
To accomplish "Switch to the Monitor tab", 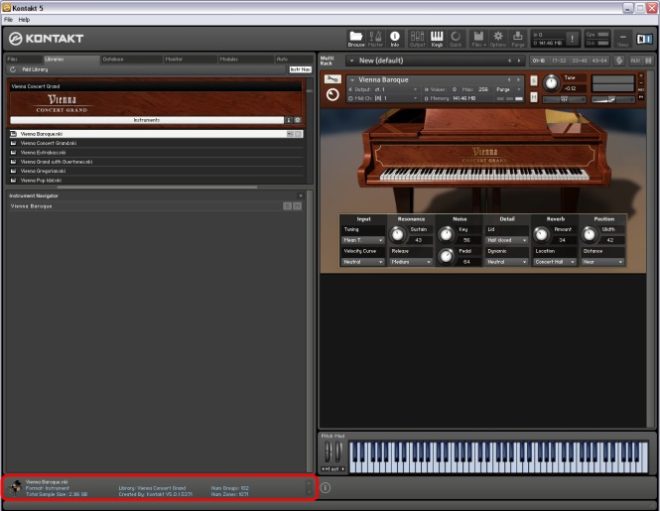I will click(x=190, y=59).
